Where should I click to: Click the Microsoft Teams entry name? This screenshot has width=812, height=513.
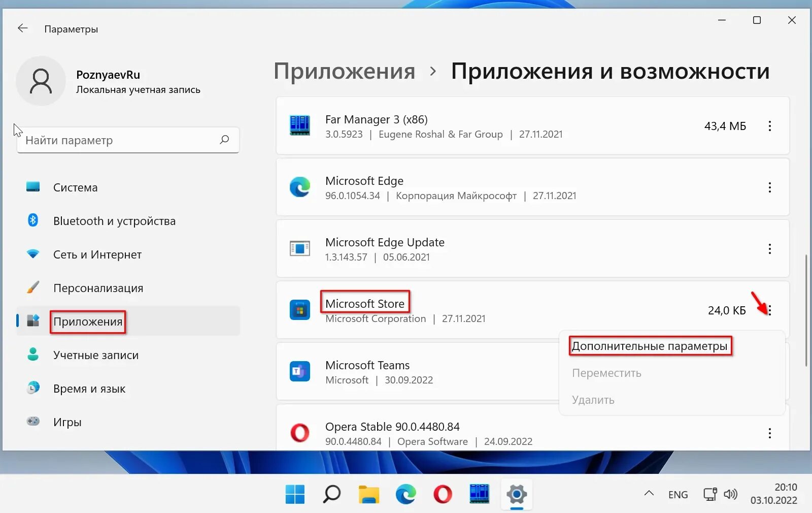pos(367,365)
